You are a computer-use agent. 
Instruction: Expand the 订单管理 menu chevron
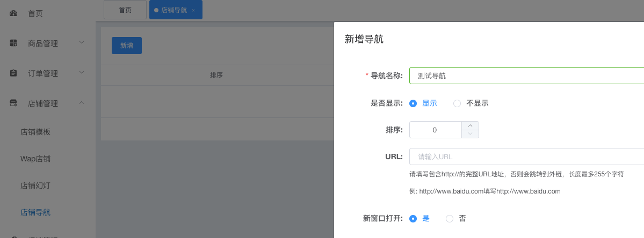pyautogui.click(x=82, y=72)
